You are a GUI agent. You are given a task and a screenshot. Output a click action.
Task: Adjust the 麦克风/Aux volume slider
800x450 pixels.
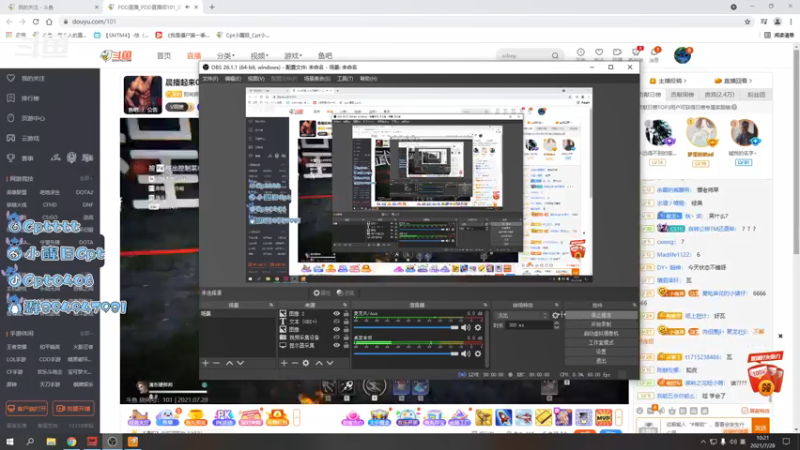coord(407,328)
